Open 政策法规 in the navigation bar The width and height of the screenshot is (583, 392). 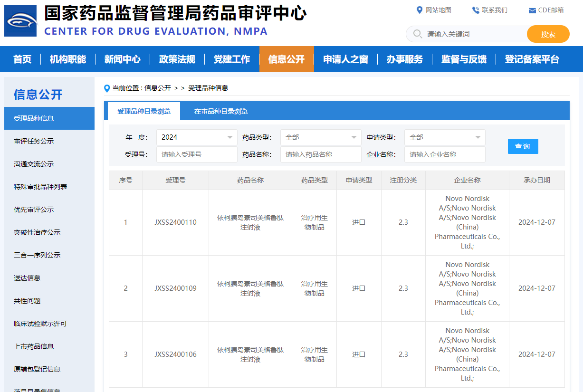(177, 59)
